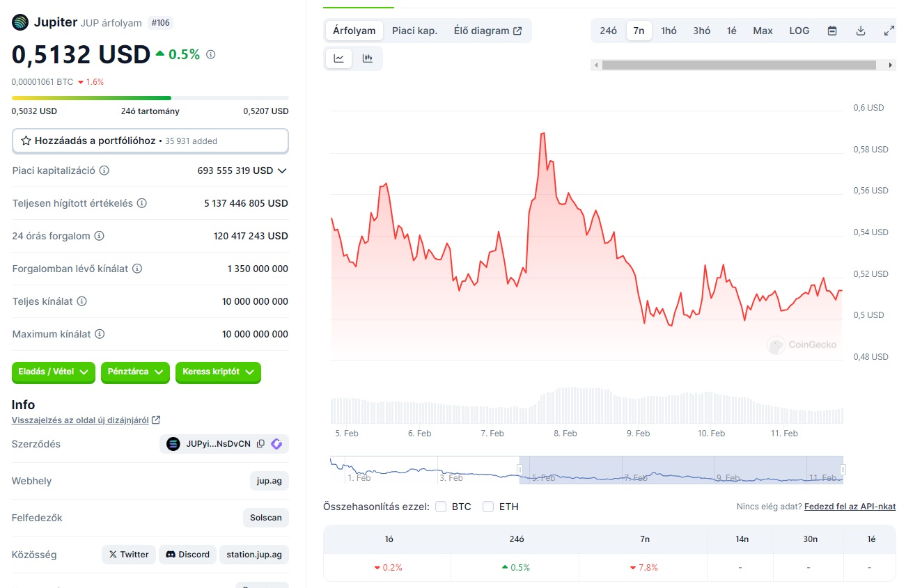Click the left handle of the chart navigator
906x588 pixels.
point(520,470)
